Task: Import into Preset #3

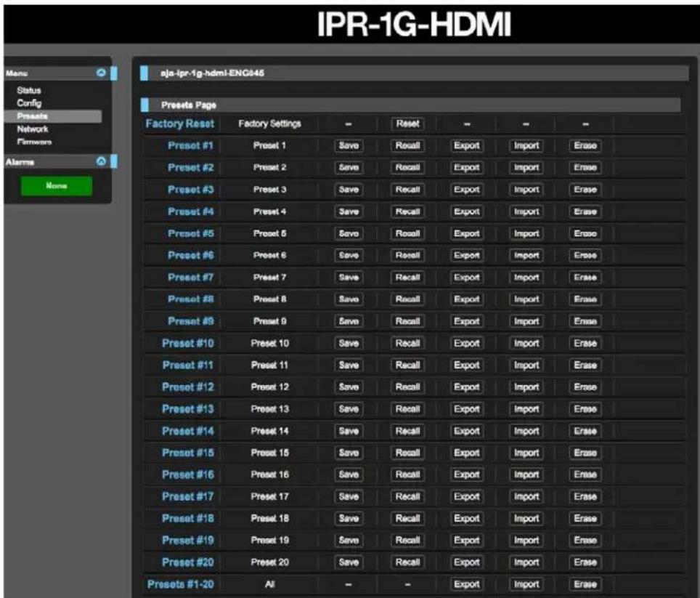Action: point(526,190)
